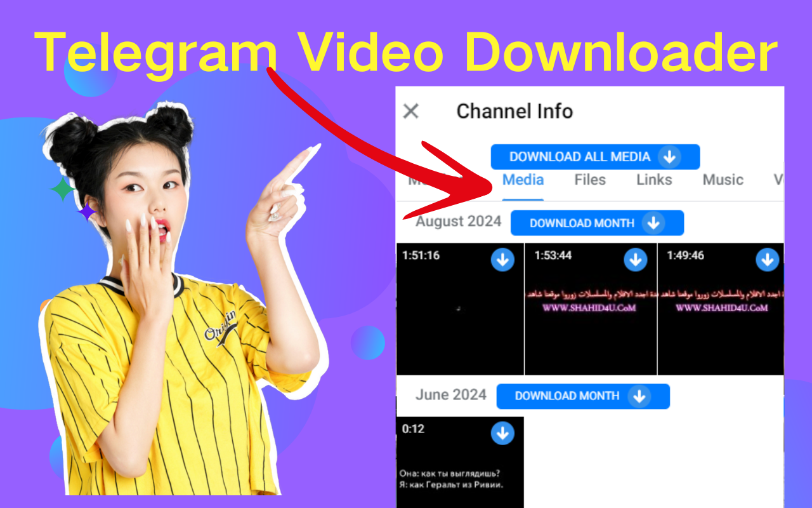Download the 1:51:16 video via its arrow icon

pos(502,260)
